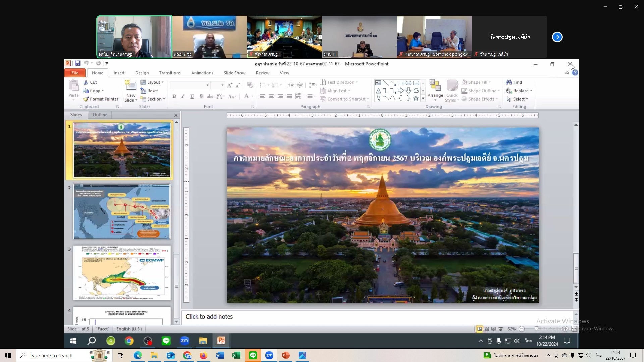
Task: Click the New Slide icon
Action: tap(130, 86)
